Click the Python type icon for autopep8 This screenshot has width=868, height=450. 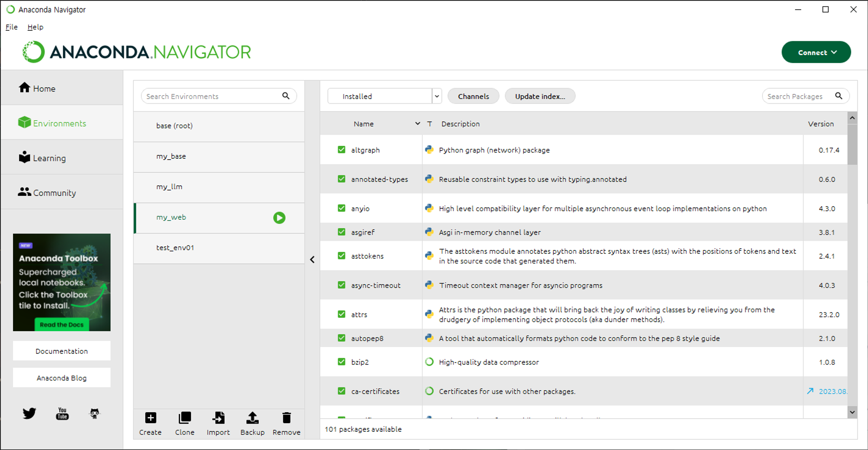(429, 338)
